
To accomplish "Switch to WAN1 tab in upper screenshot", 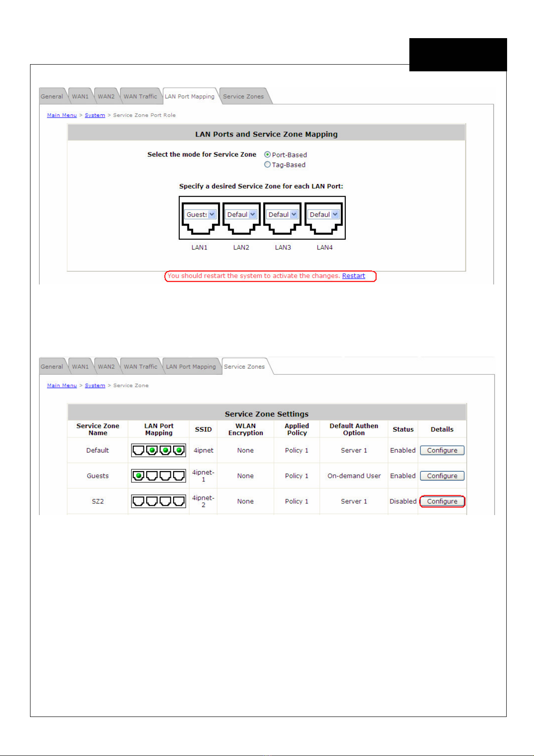I will tap(80, 96).
